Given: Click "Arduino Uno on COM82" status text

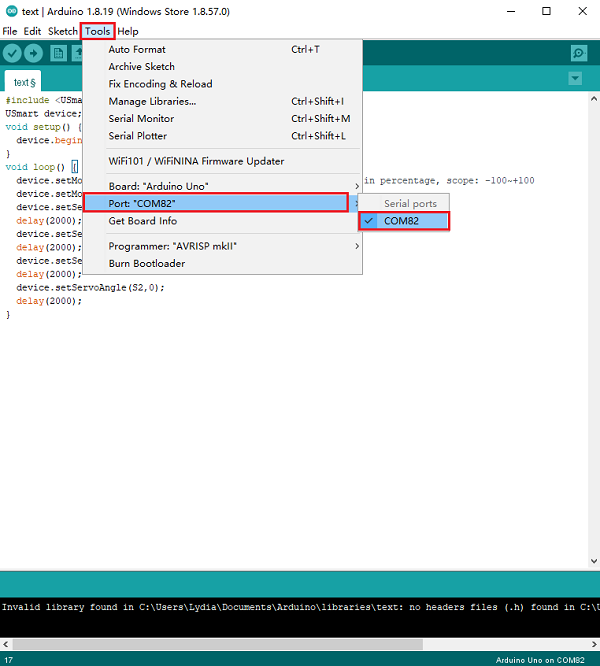Looking at the screenshot, I should coord(540,660).
